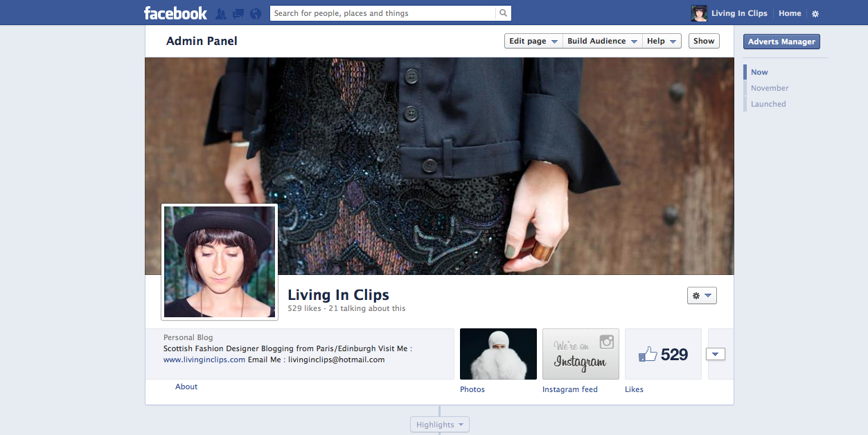Open the Build Audience dropdown
The height and width of the screenshot is (435, 868).
(x=602, y=41)
